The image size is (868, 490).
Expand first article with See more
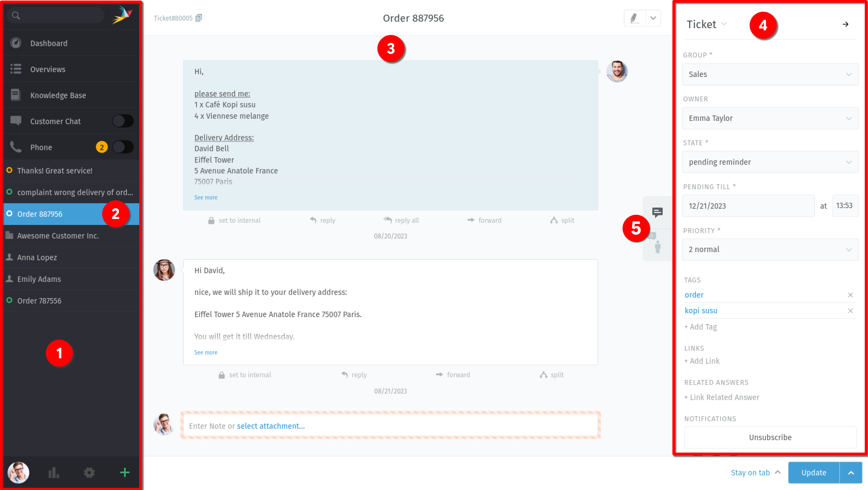(x=206, y=197)
